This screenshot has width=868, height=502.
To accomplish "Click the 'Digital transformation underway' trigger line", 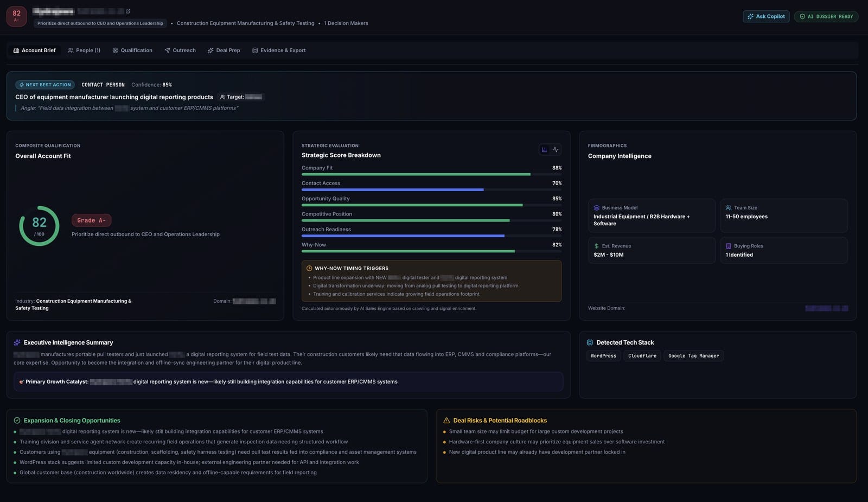I will click(x=416, y=285).
